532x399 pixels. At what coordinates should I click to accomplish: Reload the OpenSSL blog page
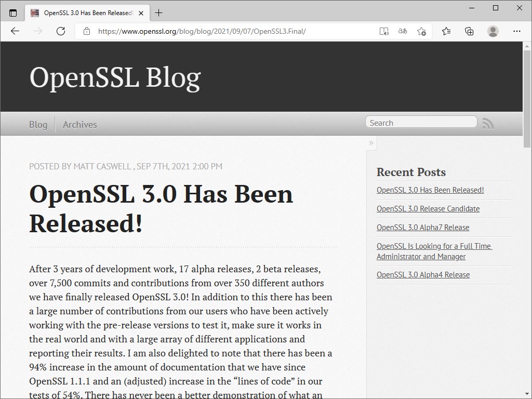coord(61,31)
